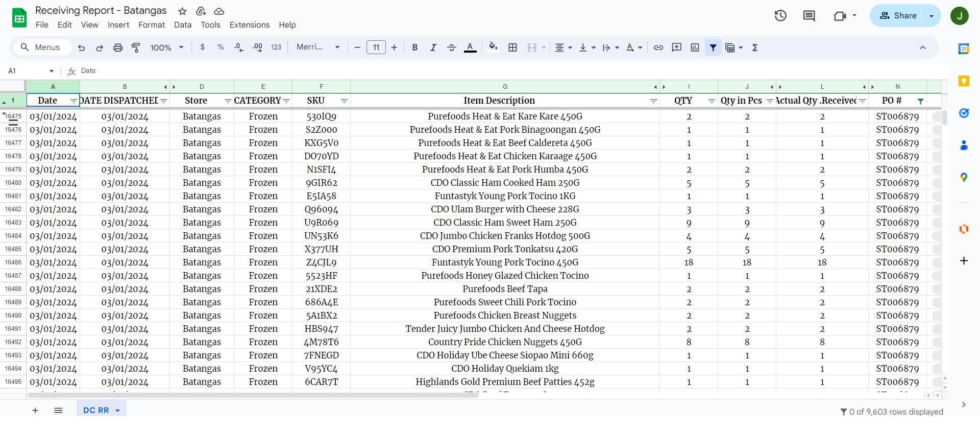
Task: Edit the font size field
Action: coord(376,47)
